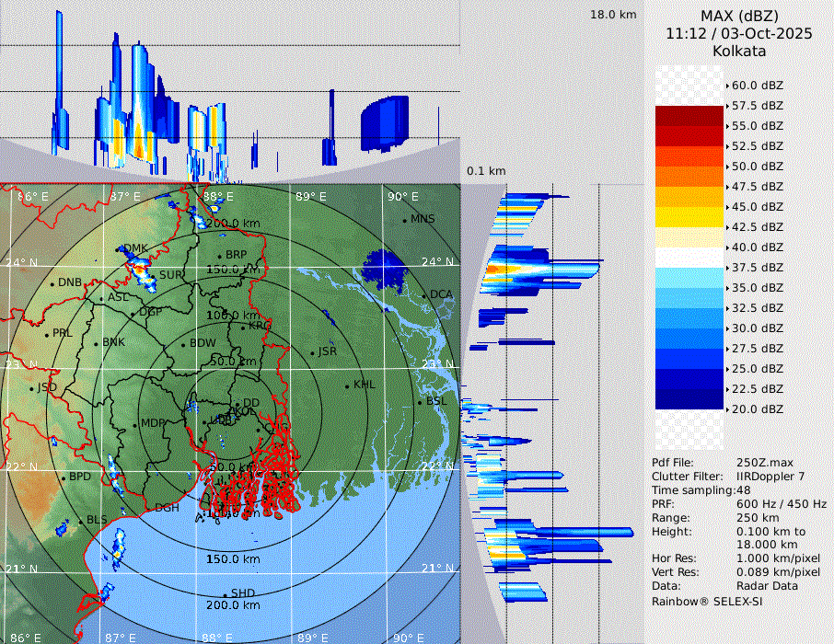This screenshot has height=644, width=834.
Task: Select the JSR station marker
Action: click(x=311, y=352)
